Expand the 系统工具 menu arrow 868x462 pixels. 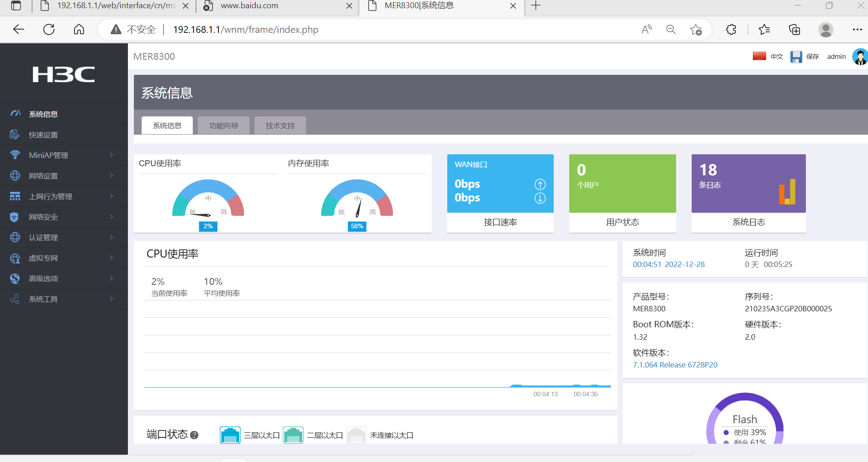111,299
